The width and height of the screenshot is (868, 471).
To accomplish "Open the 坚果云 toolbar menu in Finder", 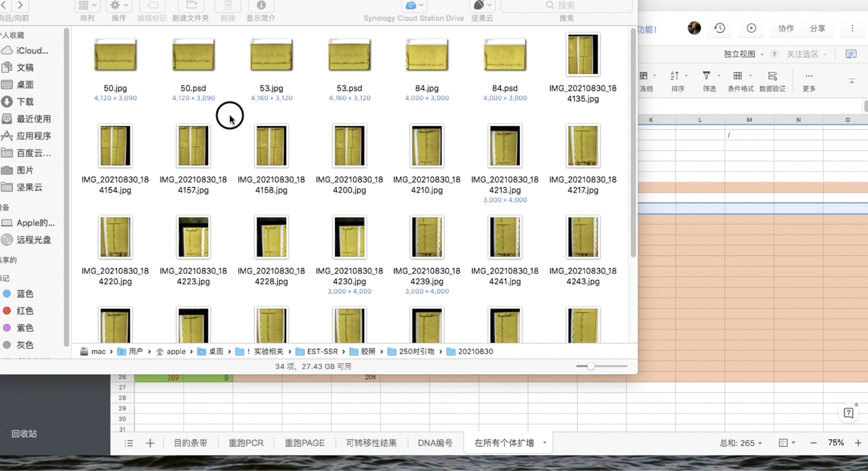I will click(x=482, y=5).
